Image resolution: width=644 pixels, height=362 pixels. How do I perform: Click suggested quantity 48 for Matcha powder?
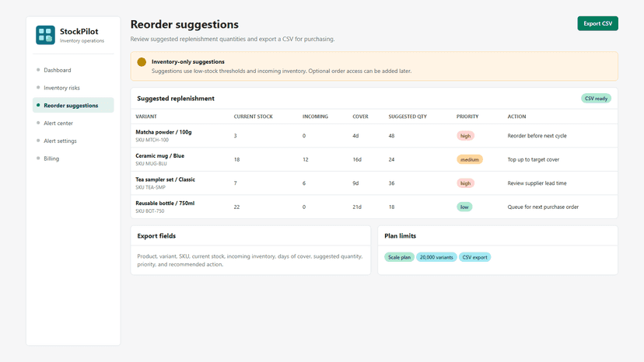pyautogui.click(x=391, y=136)
